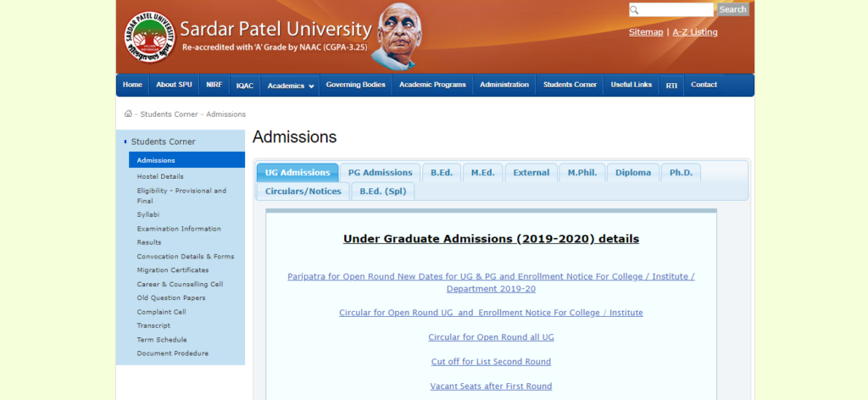
Task: Open Paripatra for Open Round New Dates link
Action: click(x=491, y=282)
